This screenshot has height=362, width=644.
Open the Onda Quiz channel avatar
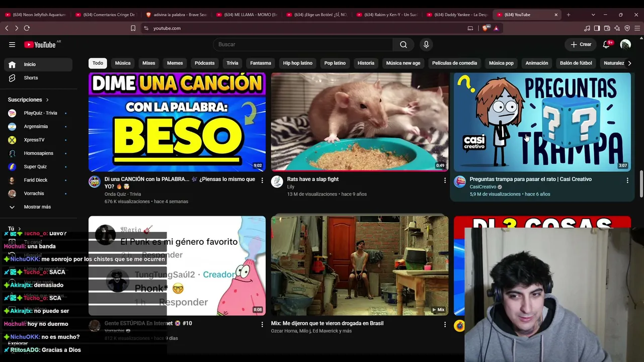coord(95,182)
